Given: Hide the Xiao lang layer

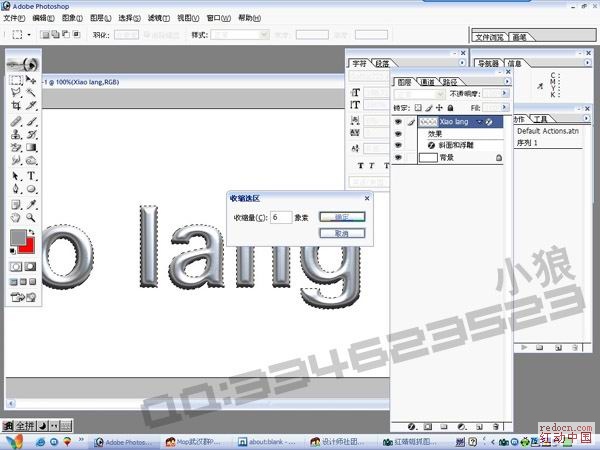Looking at the screenshot, I should coord(398,122).
